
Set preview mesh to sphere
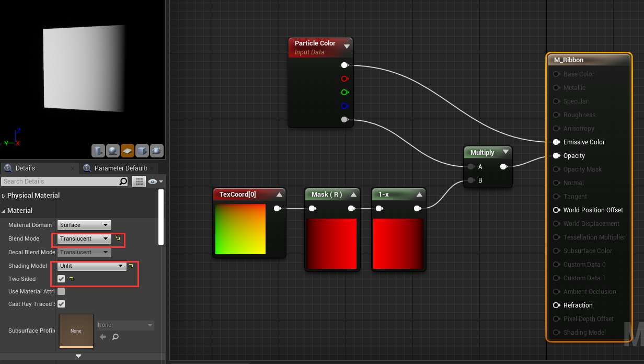112,151
